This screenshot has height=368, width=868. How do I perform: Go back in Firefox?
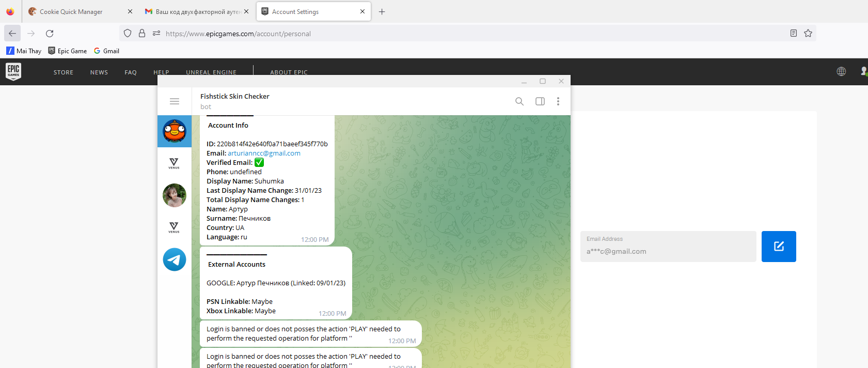tap(12, 33)
